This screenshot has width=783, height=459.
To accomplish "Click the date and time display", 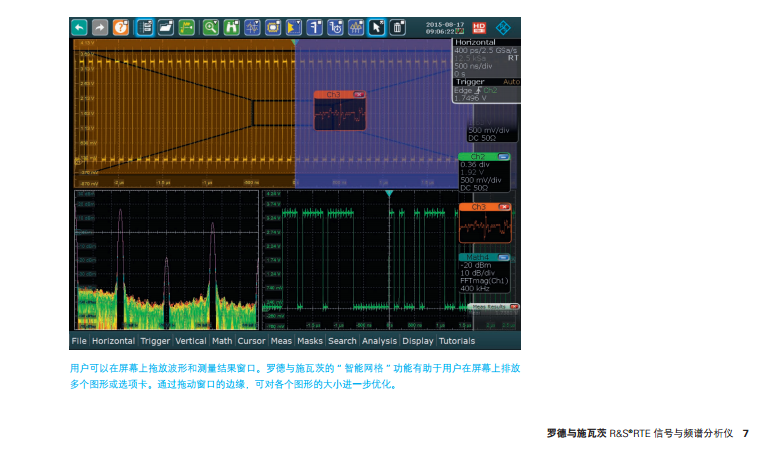I will [445, 27].
